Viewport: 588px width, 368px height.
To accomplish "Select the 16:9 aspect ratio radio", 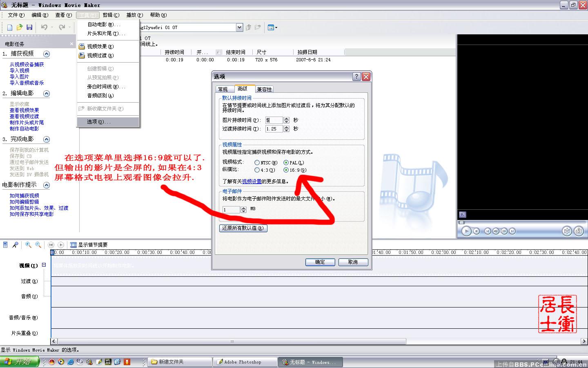I will [x=286, y=170].
